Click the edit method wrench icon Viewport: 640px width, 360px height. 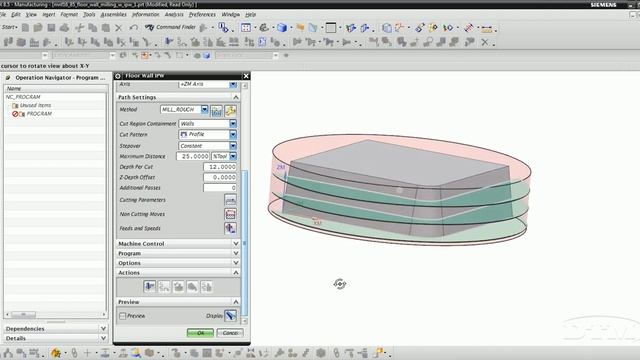[x=231, y=110]
